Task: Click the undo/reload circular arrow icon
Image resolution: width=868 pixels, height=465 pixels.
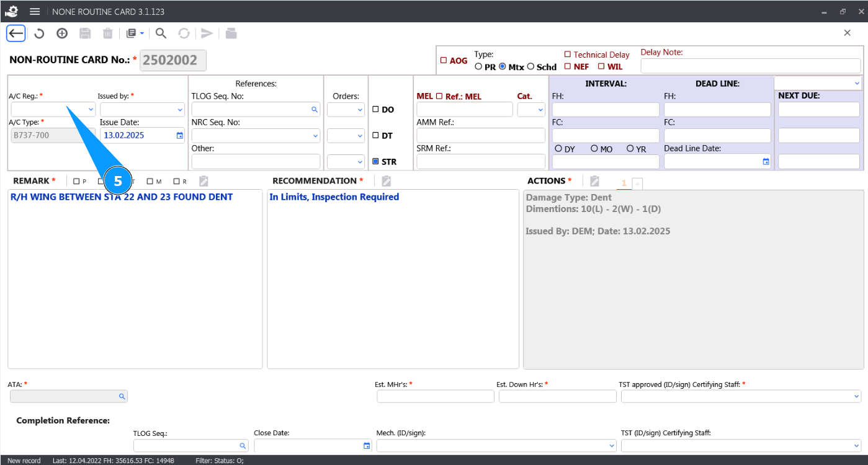Action: (x=39, y=33)
